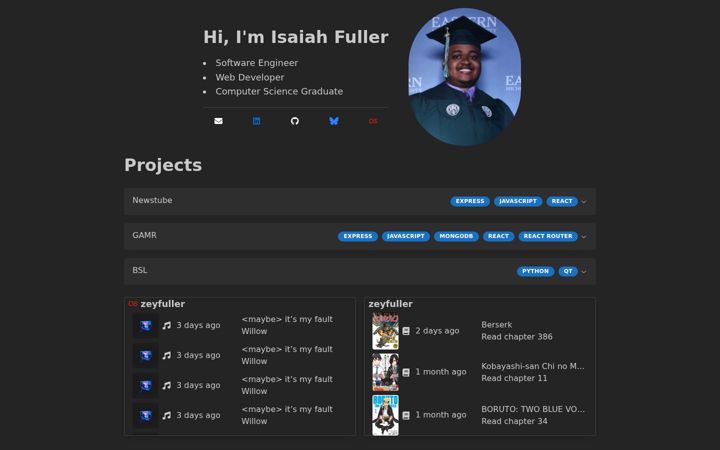
Task: Click the red Last.fm icon under bio
Action: [x=373, y=121]
